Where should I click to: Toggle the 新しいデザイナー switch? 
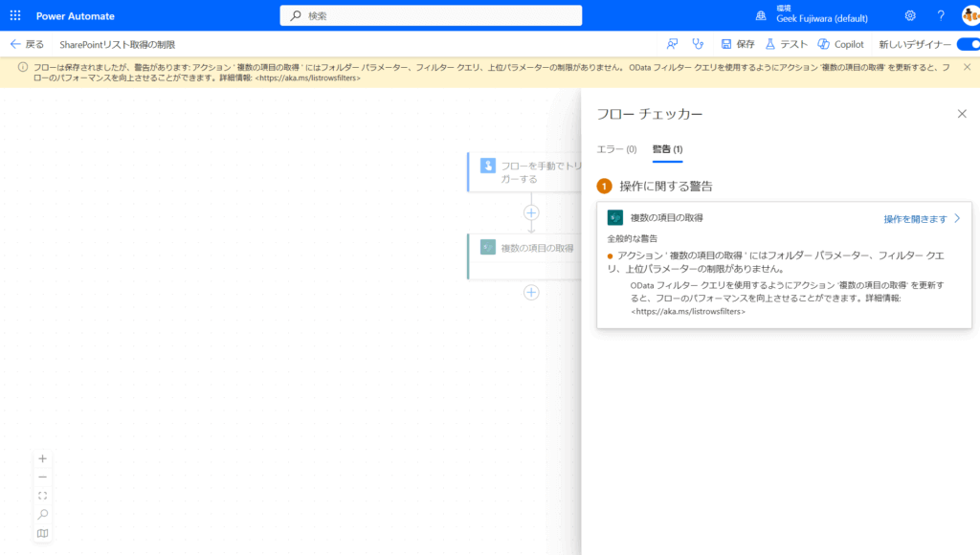click(x=969, y=44)
